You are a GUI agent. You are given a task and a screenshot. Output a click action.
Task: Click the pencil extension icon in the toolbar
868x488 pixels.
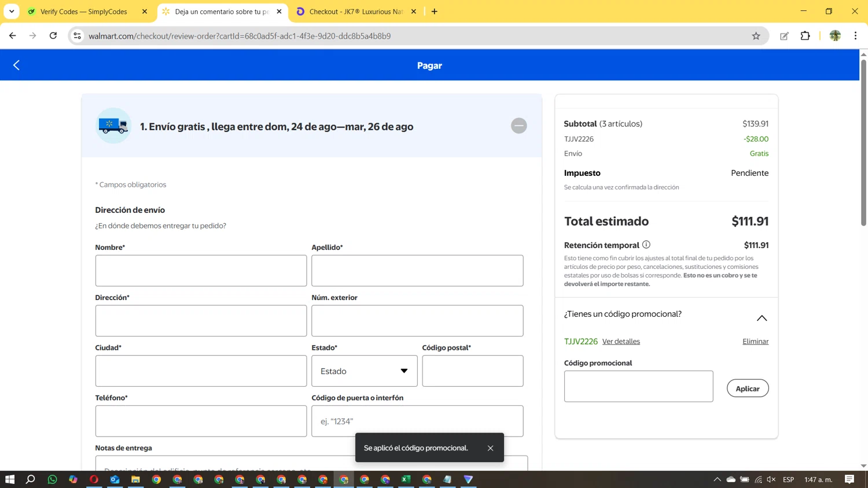point(784,36)
